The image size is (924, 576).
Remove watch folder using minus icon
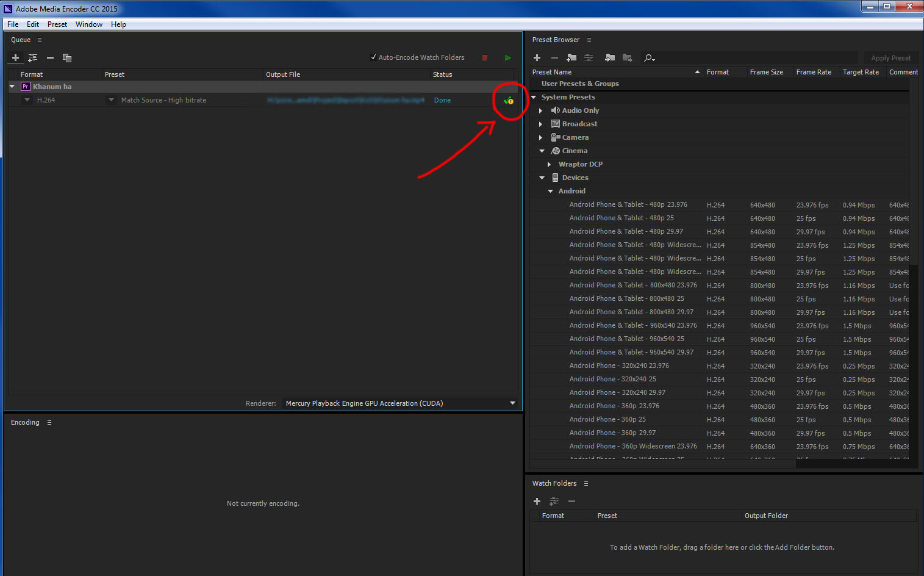tap(571, 502)
